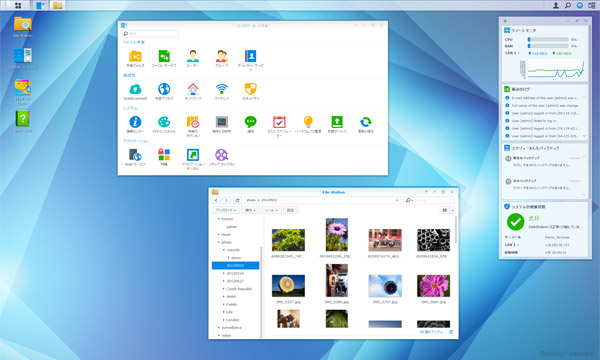Go forward in File Station

227,200
